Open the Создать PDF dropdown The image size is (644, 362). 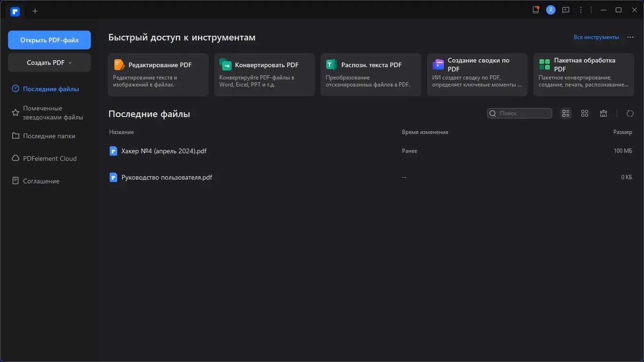(x=49, y=63)
